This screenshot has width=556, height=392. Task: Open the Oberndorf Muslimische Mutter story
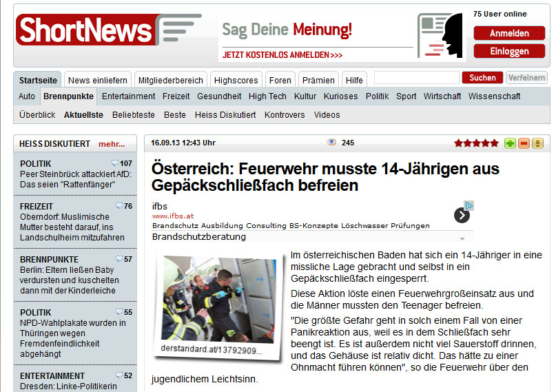tap(72, 227)
